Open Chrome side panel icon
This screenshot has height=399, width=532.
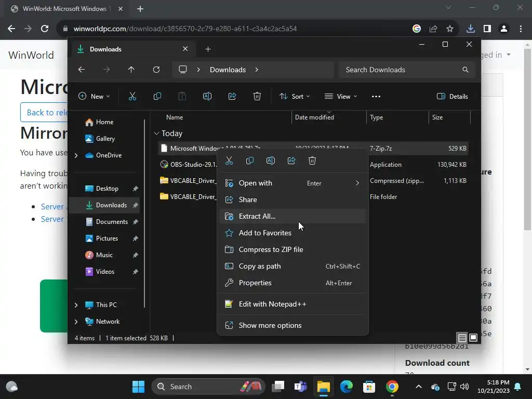487,29
